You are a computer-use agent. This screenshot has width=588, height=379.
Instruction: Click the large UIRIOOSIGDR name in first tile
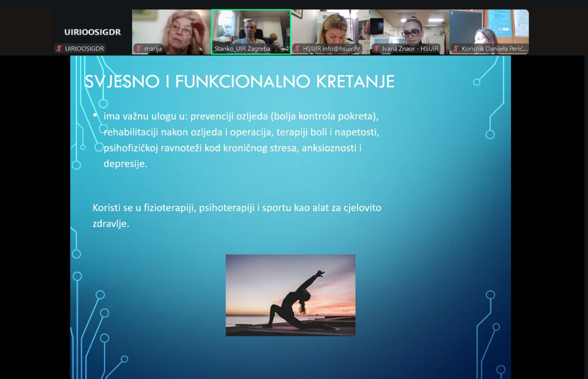pyautogui.click(x=92, y=32)
